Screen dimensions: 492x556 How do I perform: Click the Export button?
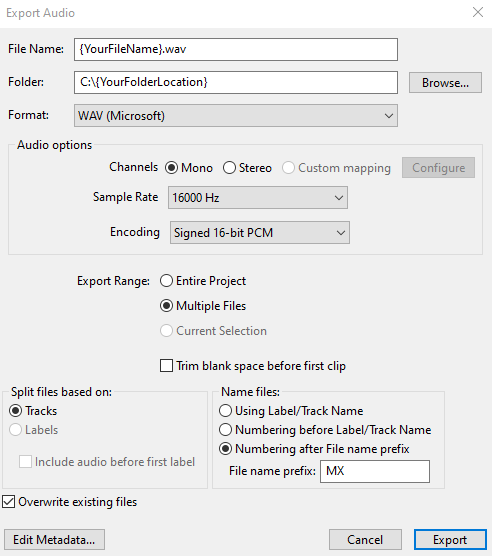[450, 540]
